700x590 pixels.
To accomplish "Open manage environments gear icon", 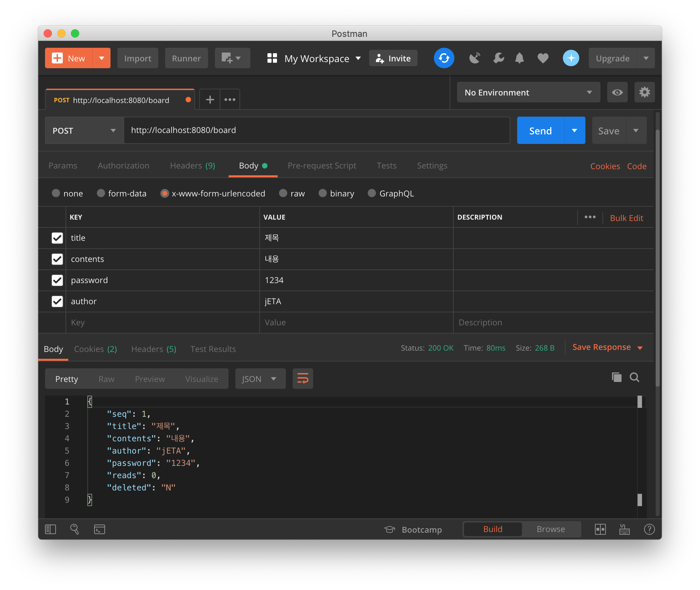I will click(644, 92).
